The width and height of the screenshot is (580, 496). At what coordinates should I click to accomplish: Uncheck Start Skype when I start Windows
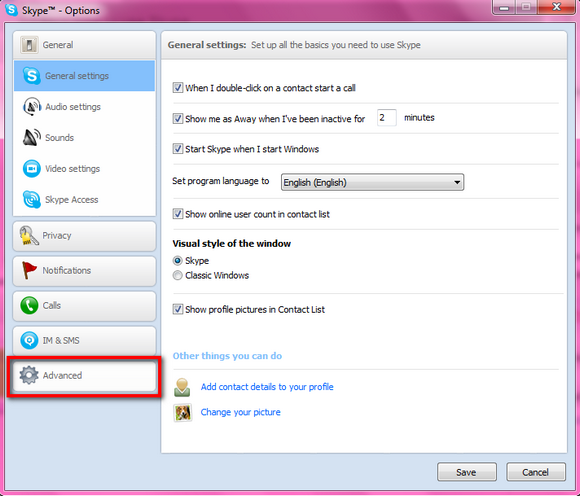click(178, 149)
